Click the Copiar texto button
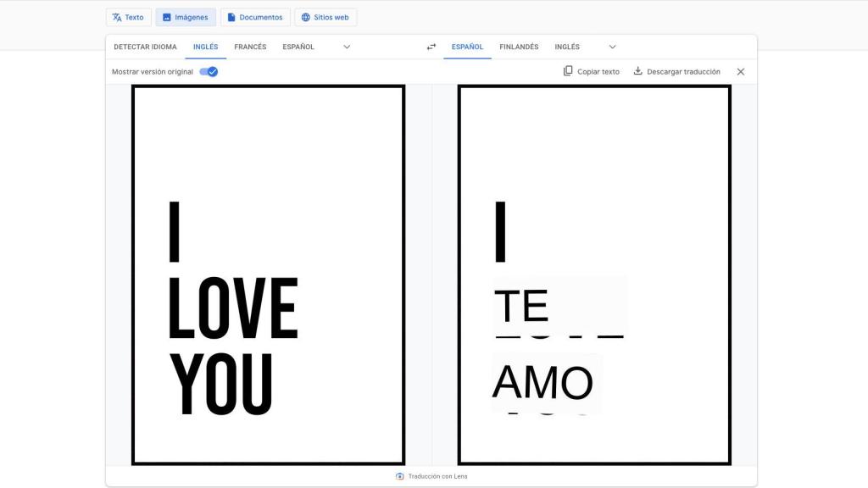Screen dimensions: 868x488 pyautogui.click(x=591, y=71)
